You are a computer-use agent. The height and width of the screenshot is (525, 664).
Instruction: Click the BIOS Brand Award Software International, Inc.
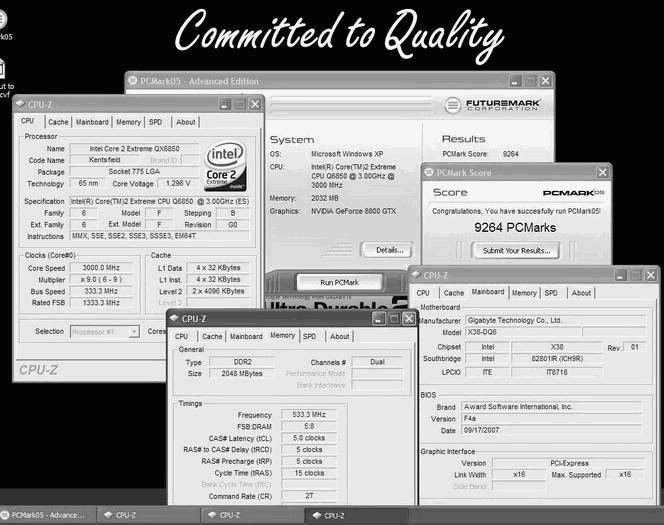(x=551, y=406)
